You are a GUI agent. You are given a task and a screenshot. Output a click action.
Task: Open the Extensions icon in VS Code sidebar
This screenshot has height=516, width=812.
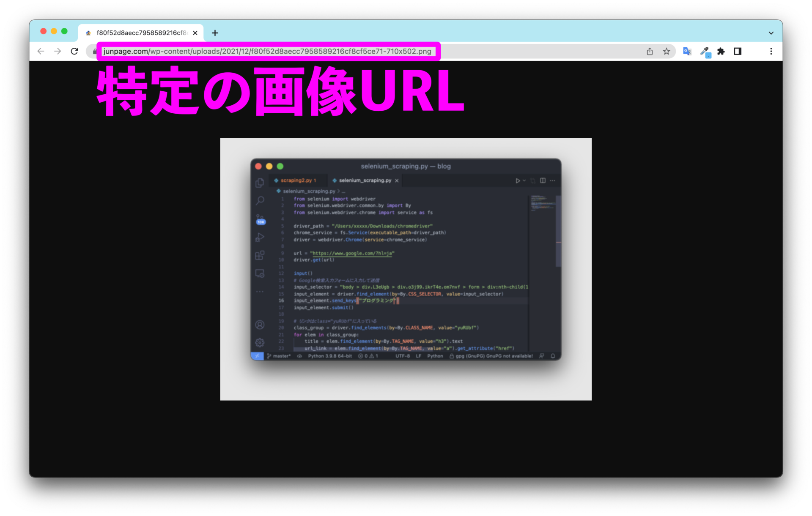(x=260, y=255)
